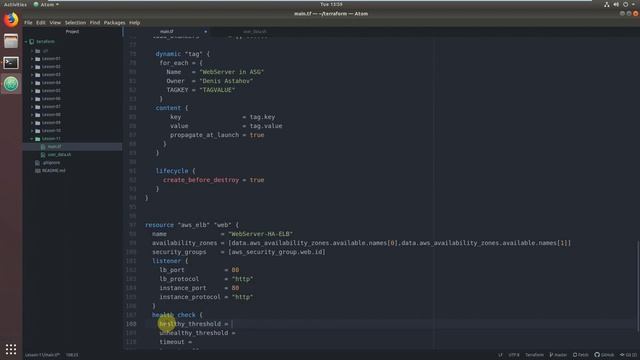Click the create_before_destroy line
This screenshot has height=360, width=640.
point(213,180)
